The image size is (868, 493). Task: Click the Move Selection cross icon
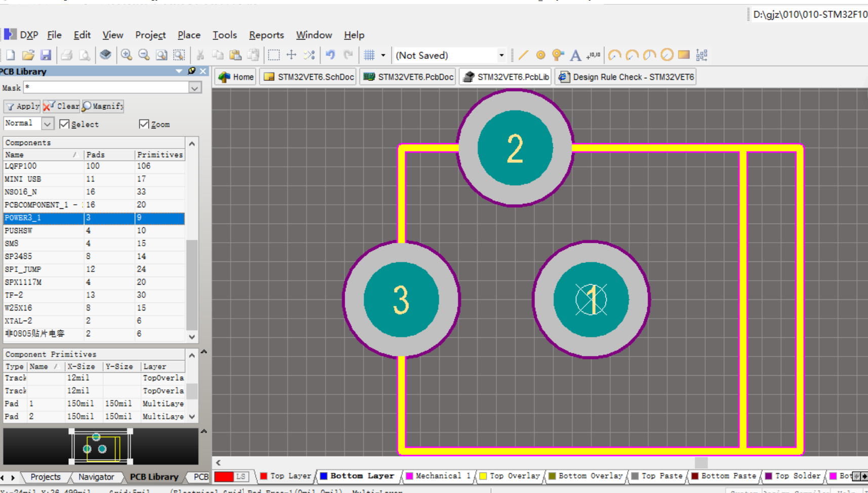tap(292, 55)
